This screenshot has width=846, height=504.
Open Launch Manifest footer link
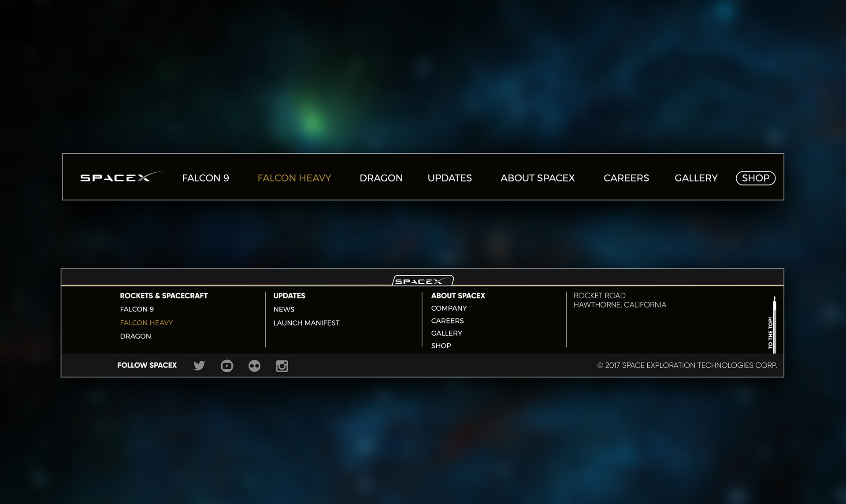[307, 323]
